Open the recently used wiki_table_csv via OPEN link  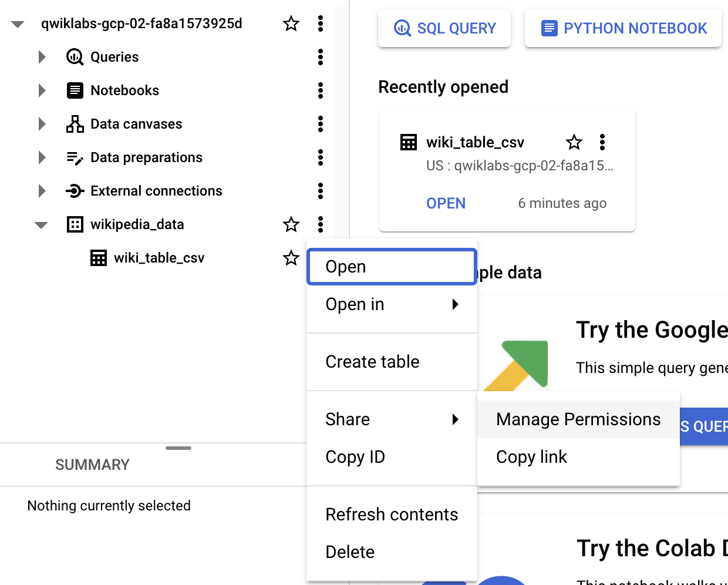point(446,203)
